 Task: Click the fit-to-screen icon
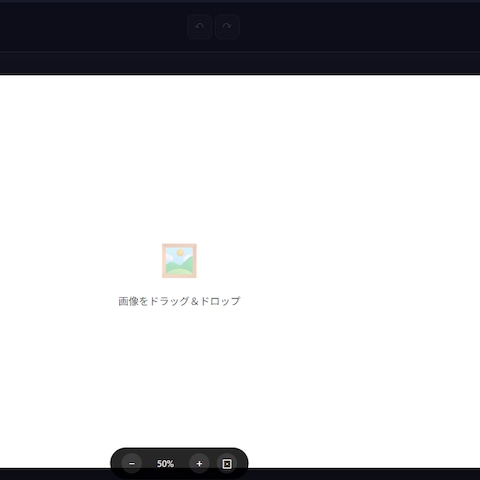pyautogui.click(x=227, y=464)
